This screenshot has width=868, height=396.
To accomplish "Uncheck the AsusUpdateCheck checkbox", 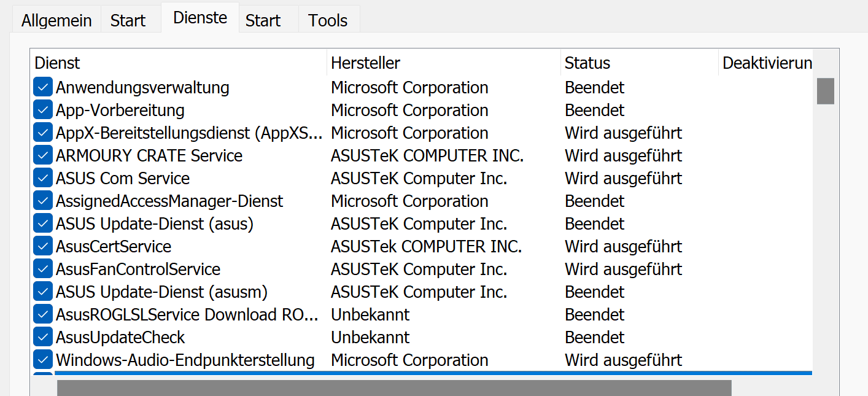I will pyautogui.click(x=42, y=337).
